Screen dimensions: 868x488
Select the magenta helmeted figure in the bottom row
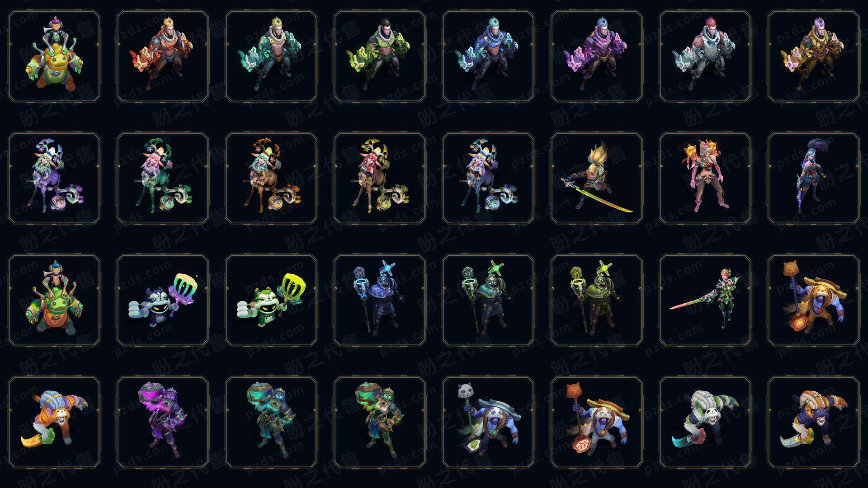pos(163,422)
